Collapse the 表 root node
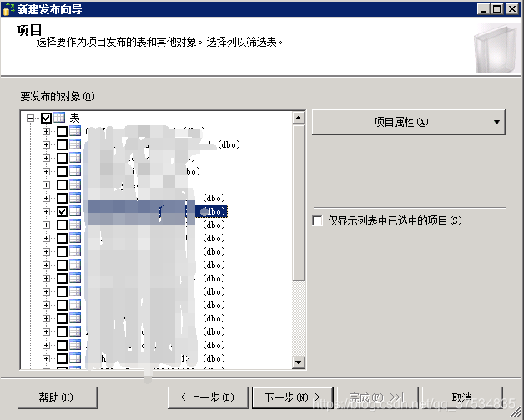This screenshot has width=524, height=420. [x=30, y=118]
